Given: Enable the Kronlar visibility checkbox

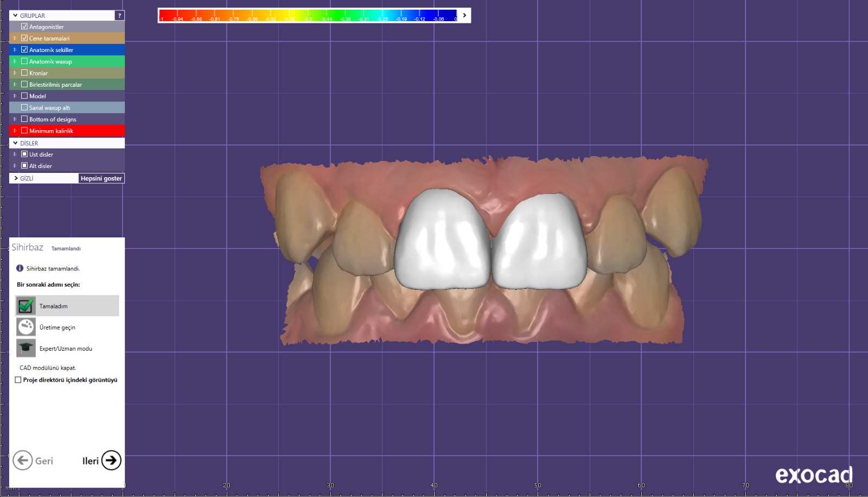Looking at the screenshot, I should pos(24,73).
